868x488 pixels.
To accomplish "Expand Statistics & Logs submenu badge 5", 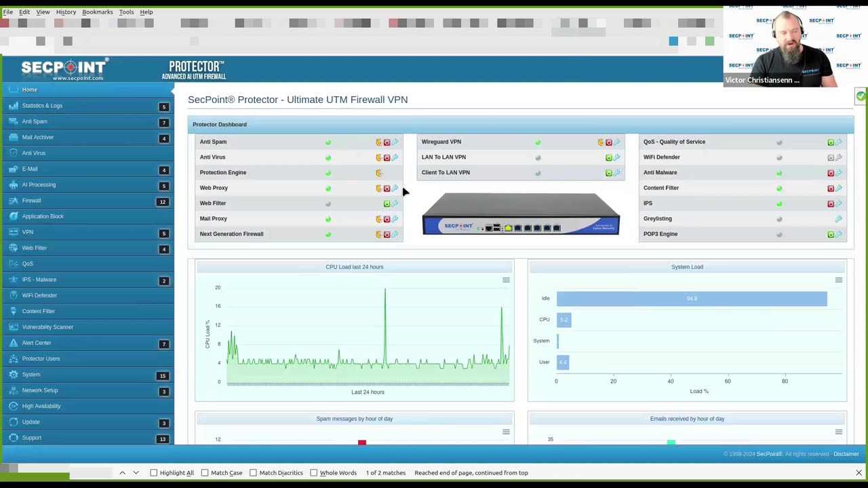I will [x=163, y=107].
